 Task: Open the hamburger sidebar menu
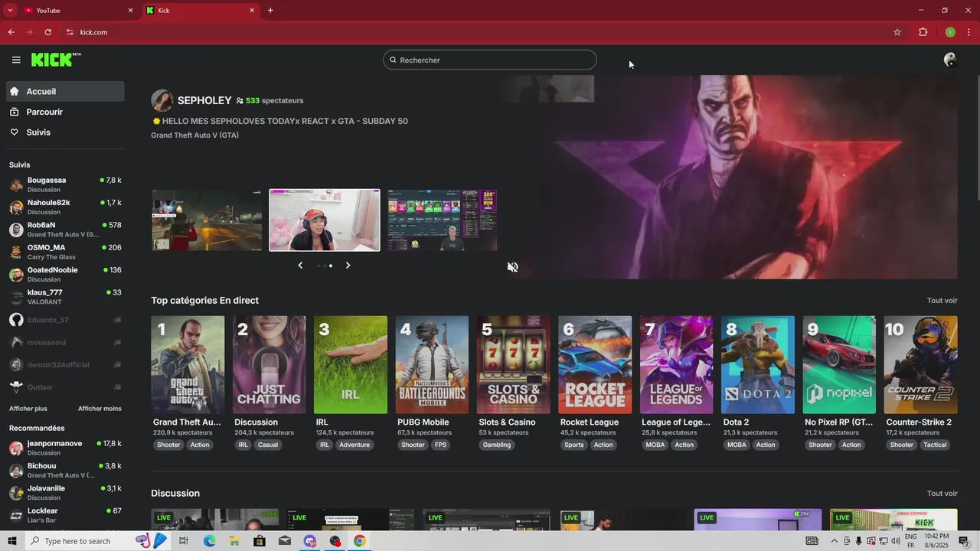tap(16, 60)
